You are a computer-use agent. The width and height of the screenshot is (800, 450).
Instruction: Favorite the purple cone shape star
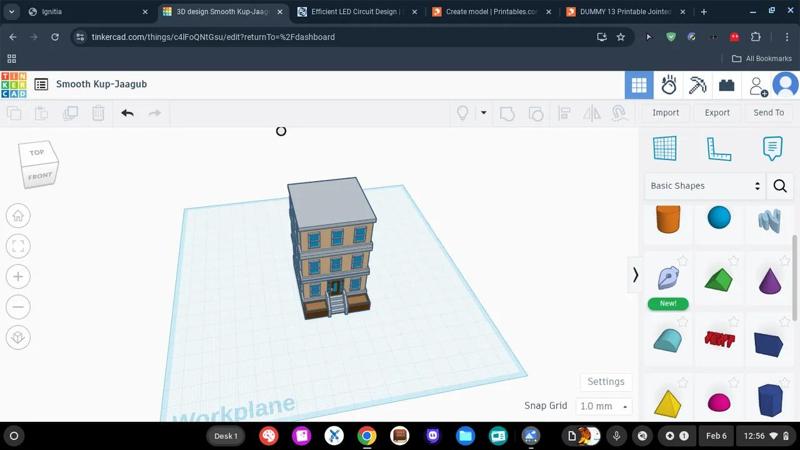coord(785,261)
